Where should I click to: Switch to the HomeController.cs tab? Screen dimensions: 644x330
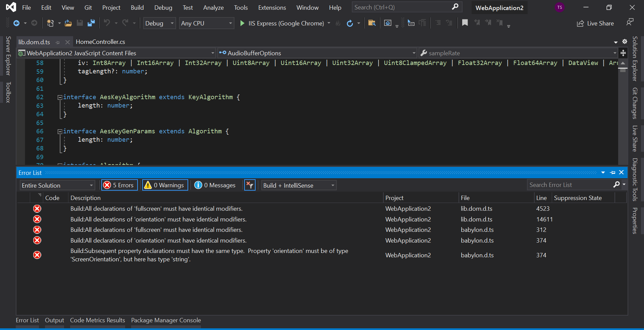(x=100, y=42)
